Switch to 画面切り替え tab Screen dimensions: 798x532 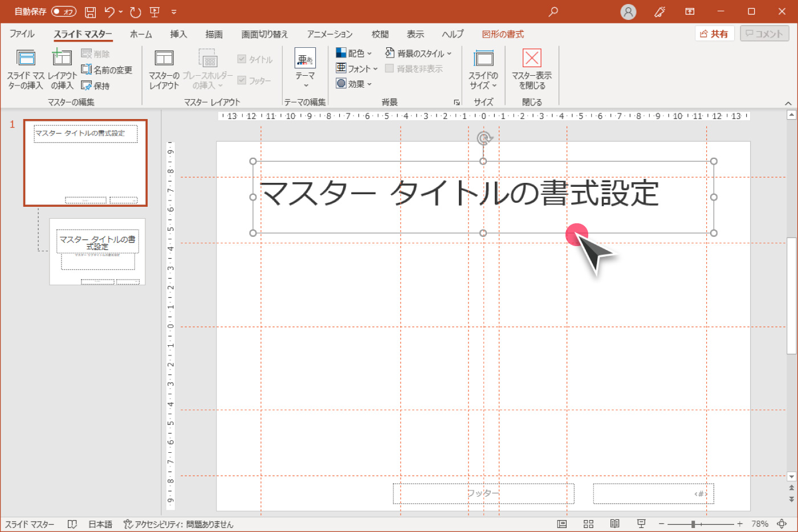coord(264,34)
